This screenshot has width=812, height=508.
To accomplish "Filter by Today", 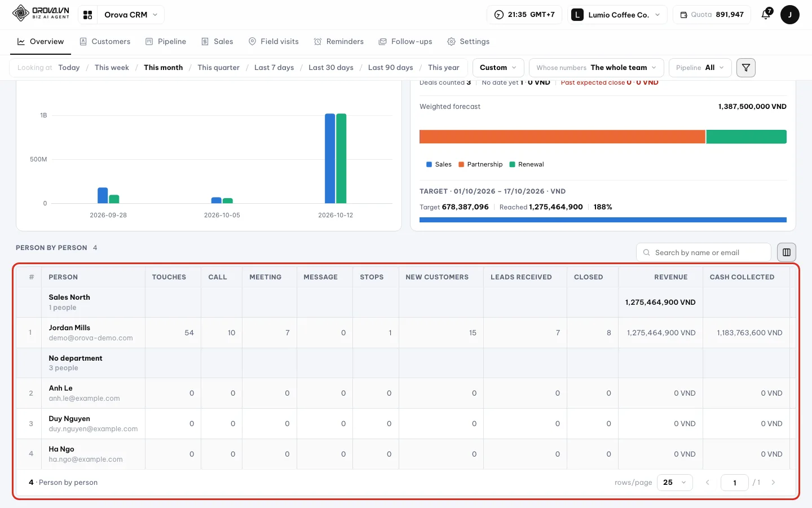I will tap(69, 68).
